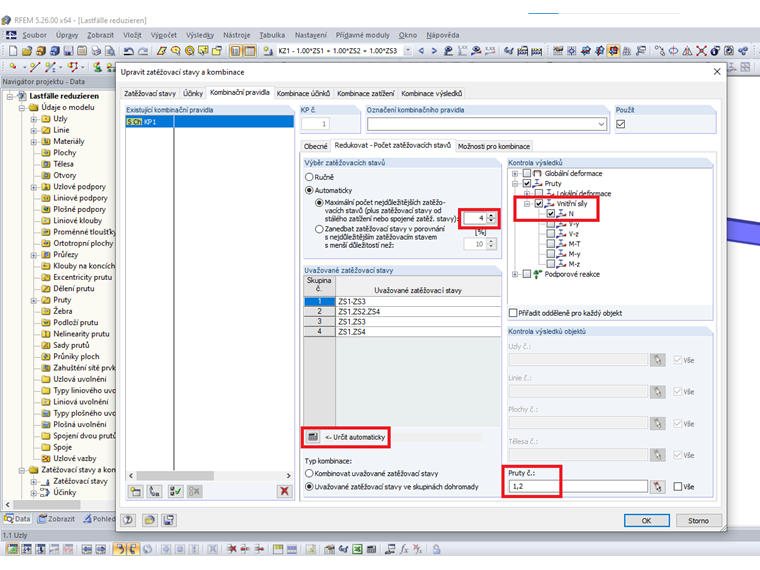The image size is (760, 570).
Task: Expand the Materiály tree node
Action: click(33, 142)
